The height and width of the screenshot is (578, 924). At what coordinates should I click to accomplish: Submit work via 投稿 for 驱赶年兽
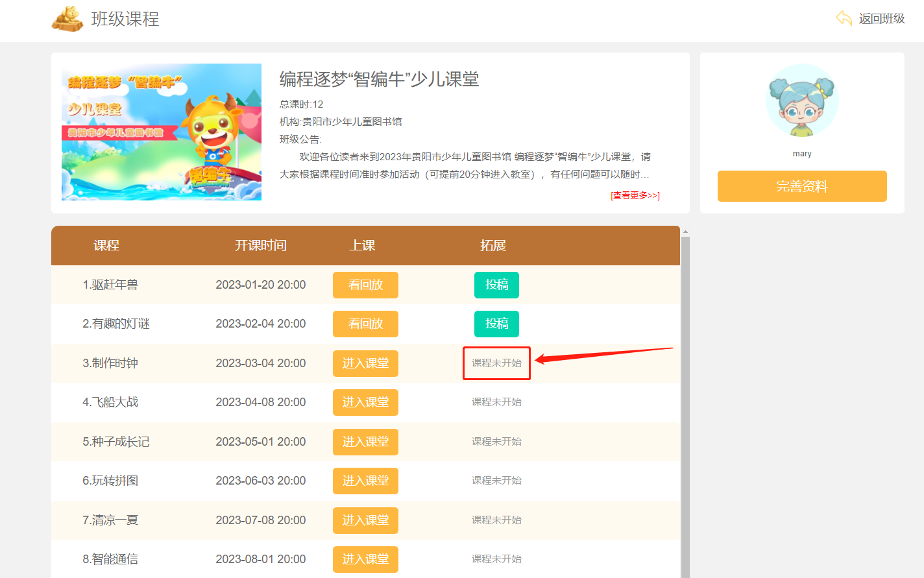point(496,285)
